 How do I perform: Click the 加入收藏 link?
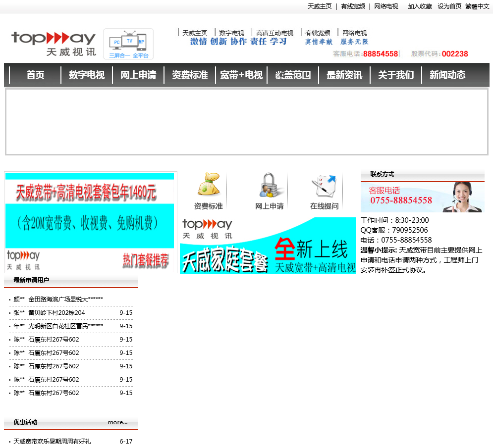[x=420, y=6]
